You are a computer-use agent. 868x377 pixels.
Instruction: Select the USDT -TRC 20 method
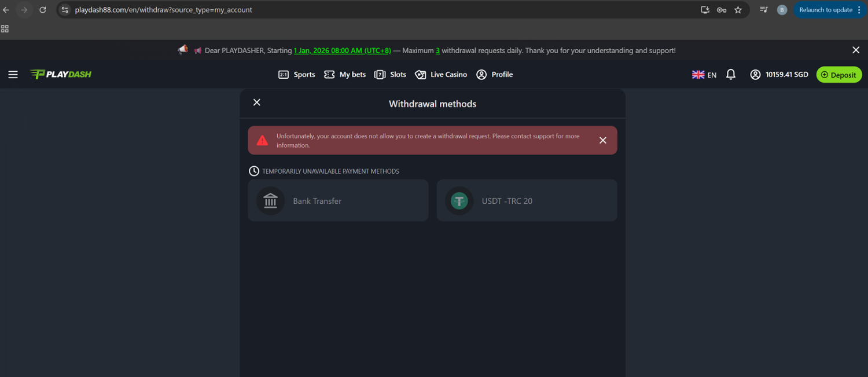527,200
